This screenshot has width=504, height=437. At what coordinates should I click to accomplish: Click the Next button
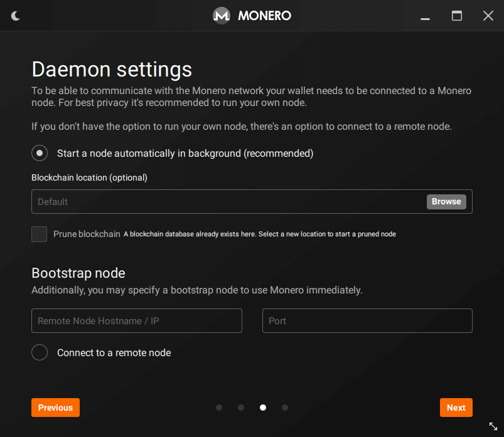point(456,408)
